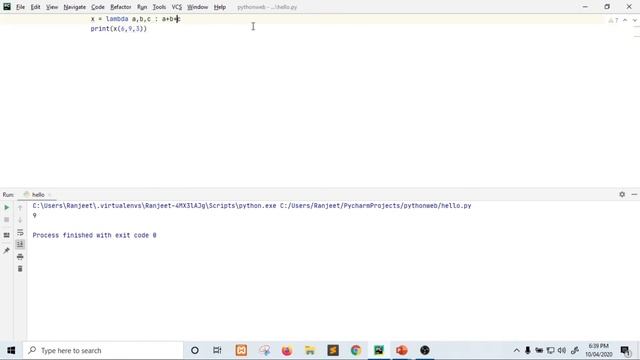640x360 pixels.
Task: Click the print(x(6,9,3)) line
Action: tap(119, 29)
